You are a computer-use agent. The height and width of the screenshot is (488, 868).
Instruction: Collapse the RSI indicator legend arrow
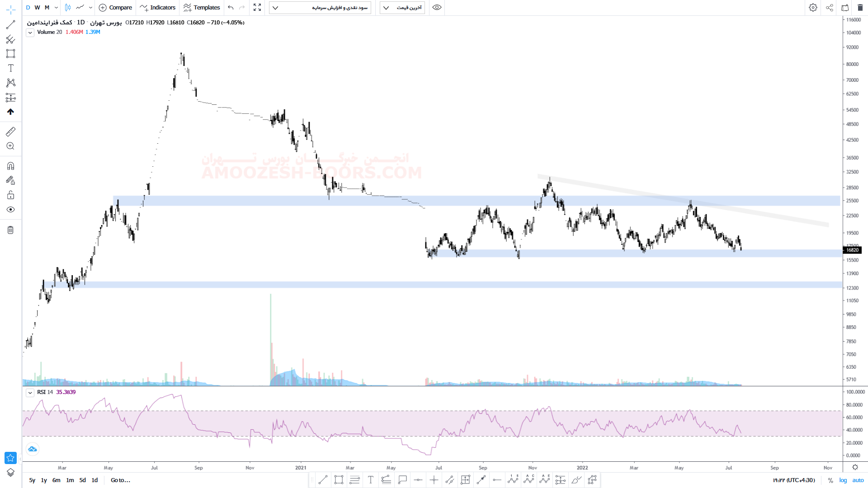[30, 393]
